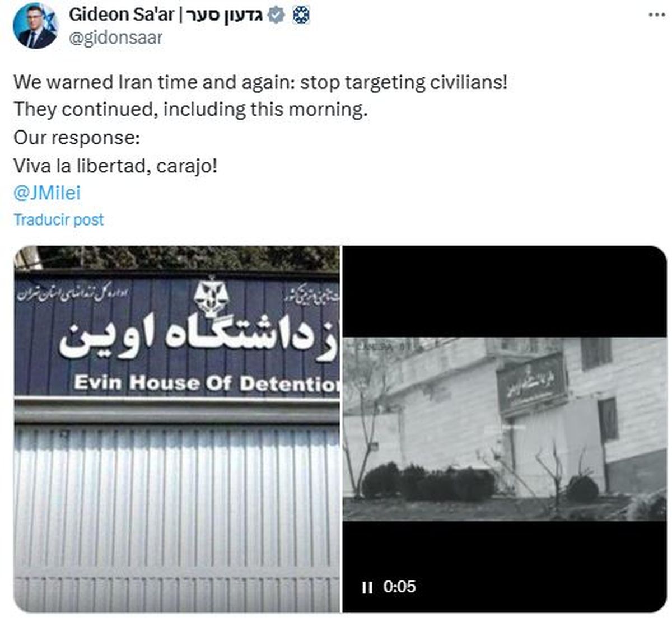Open the @gidonsaar handle
This screenshot has height=632, width=672.
click(115, 38)
